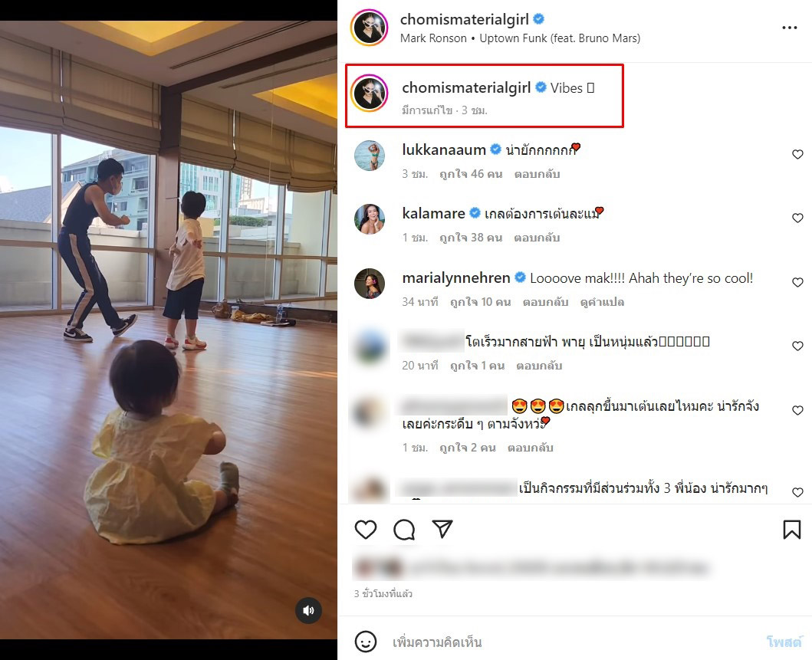Share post via paper plane icon
Viewport: 812px width, 660px height.
pos(442,529)
